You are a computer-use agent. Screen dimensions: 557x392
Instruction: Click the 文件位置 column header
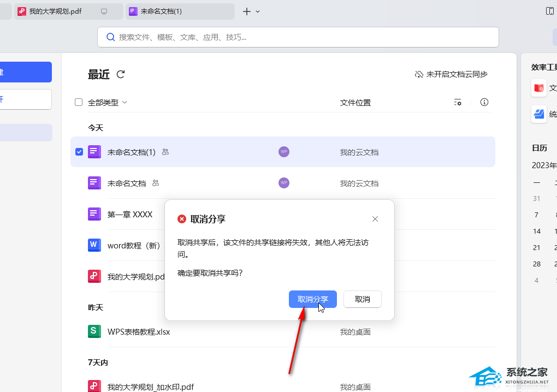click(355, 103)
